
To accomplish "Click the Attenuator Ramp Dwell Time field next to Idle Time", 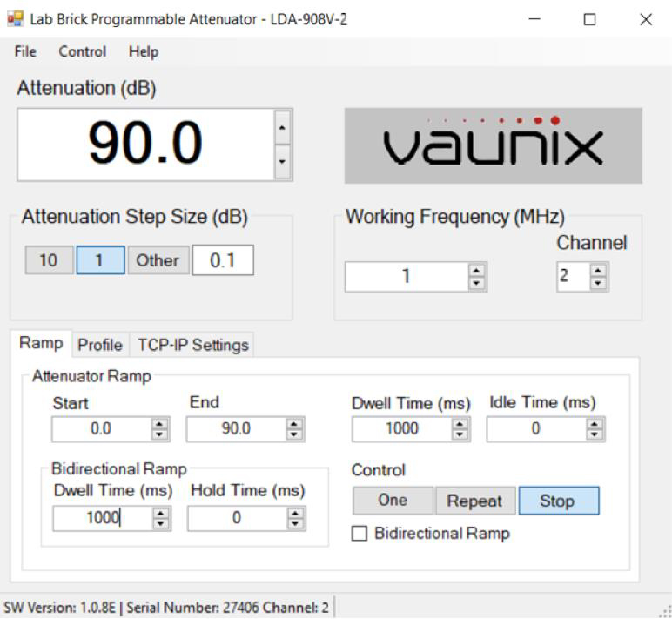I will (401, 428).
